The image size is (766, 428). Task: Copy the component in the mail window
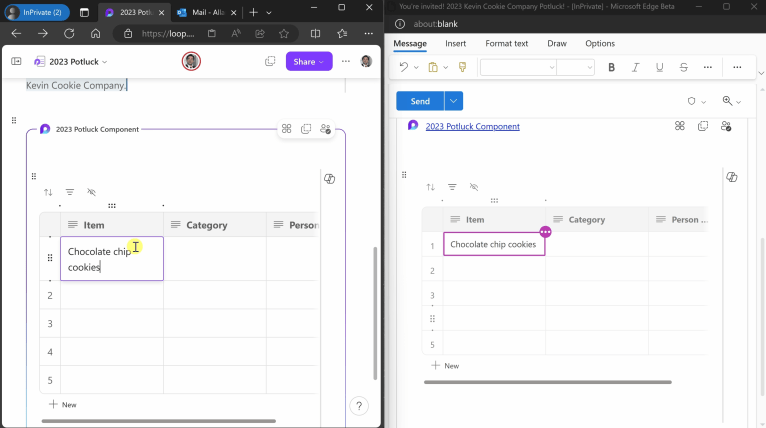(x=703, y=126)
